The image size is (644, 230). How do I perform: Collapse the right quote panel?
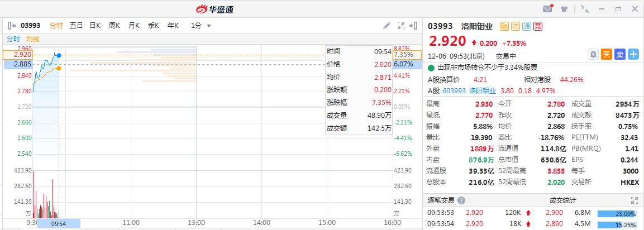[414, 26]
